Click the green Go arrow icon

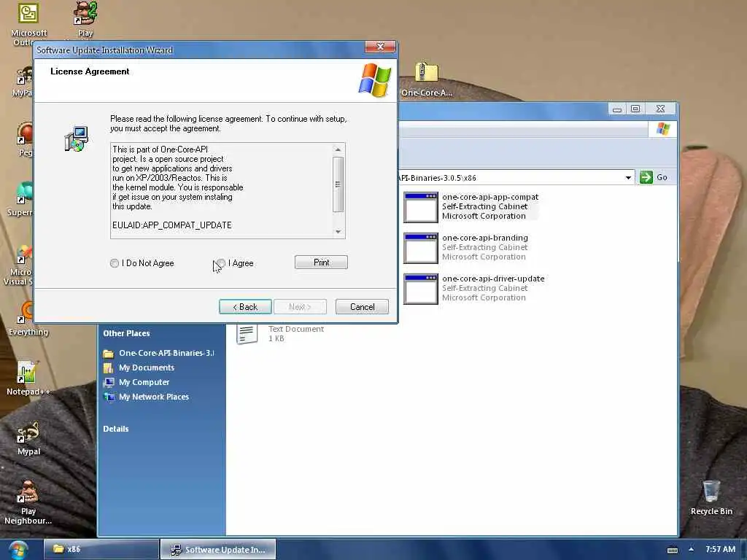[646, 177]
